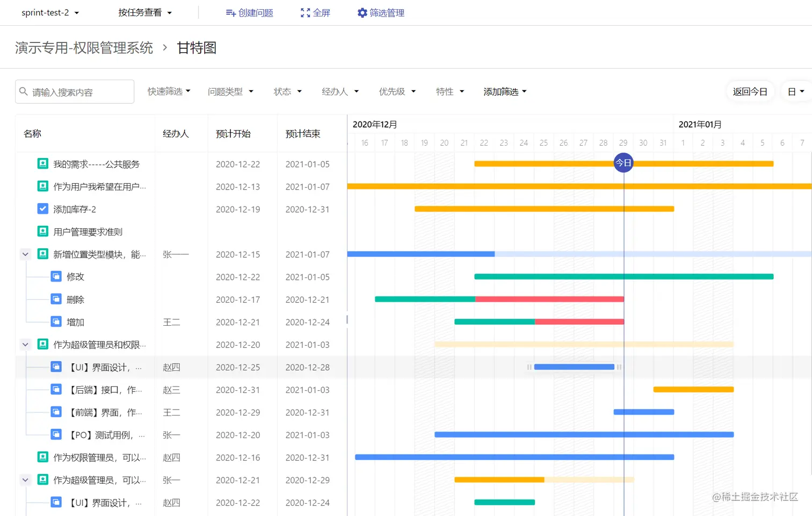This screenshot has width=812, height=516.
Task: Click the subtask icon beside 增加
Action: [56, 321]
